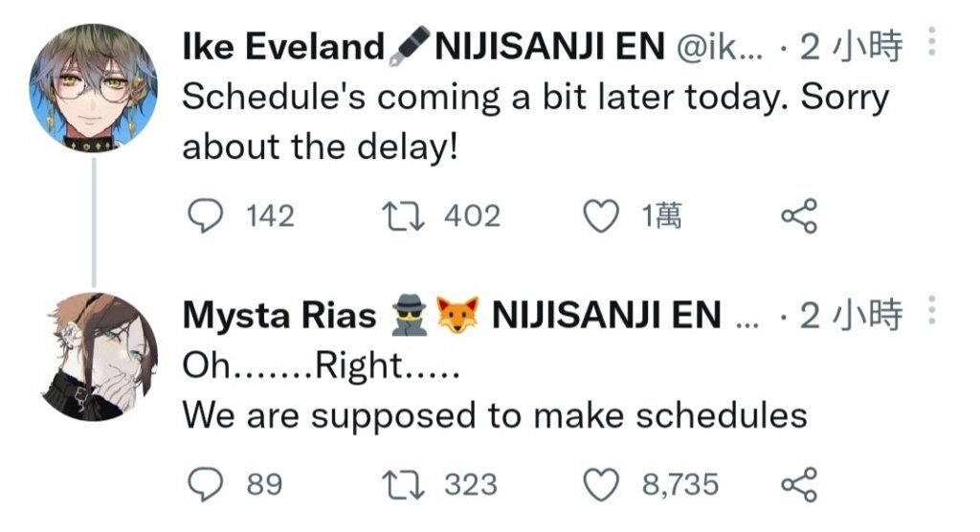The width and height of the screenshot is (980, 532).
Task: Open the @ik... handle link
Action: coord(720,47)
